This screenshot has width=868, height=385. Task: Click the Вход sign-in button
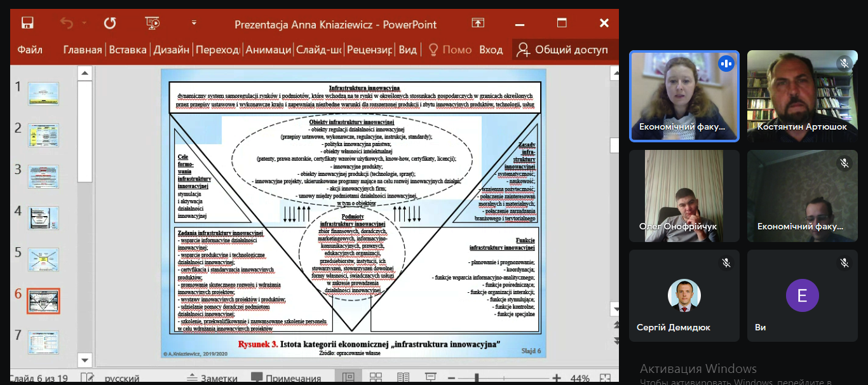[x=491, y=50]
